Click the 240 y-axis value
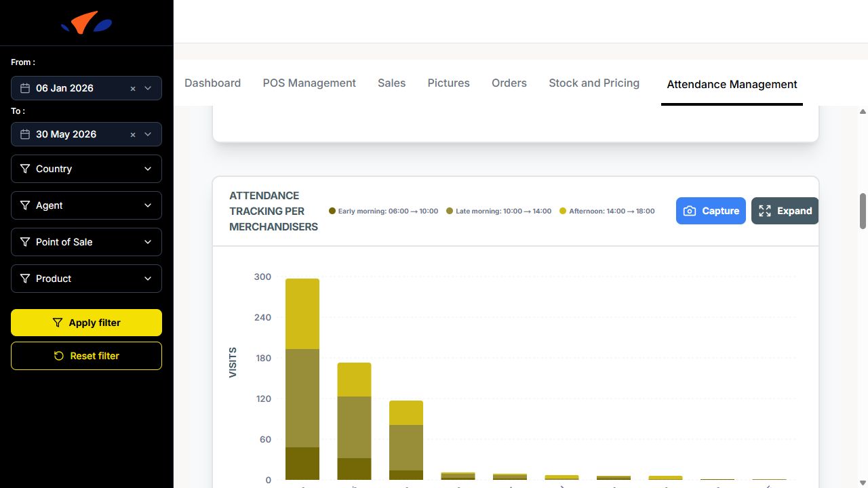Screen dimensions: 868x488 coord(262,317)
